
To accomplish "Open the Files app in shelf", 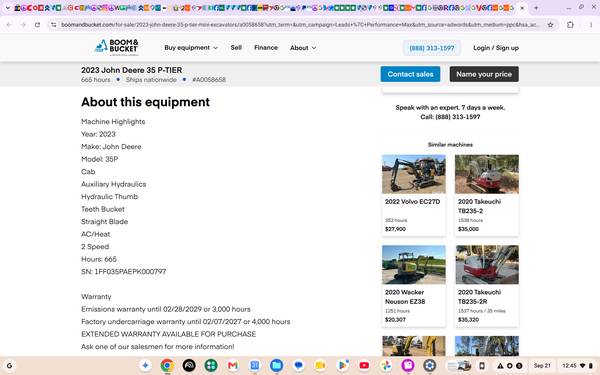I will (276, 365).
